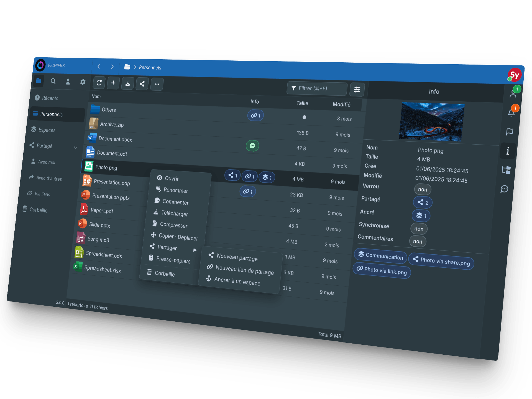Expand the Partager submenu arrow
This screenshot has width=532, height=399.
coord(195,250)
